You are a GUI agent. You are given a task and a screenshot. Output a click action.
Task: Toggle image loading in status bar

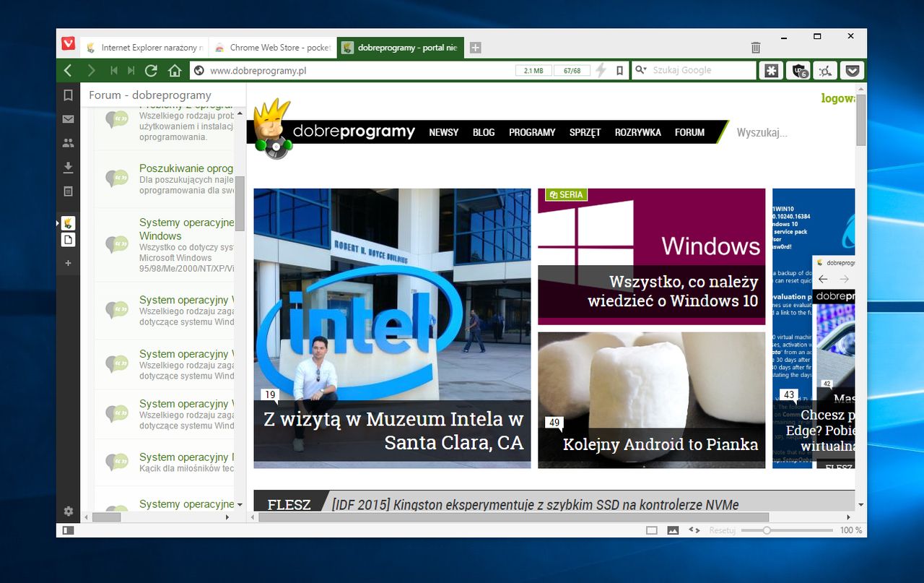coord(673,530)
